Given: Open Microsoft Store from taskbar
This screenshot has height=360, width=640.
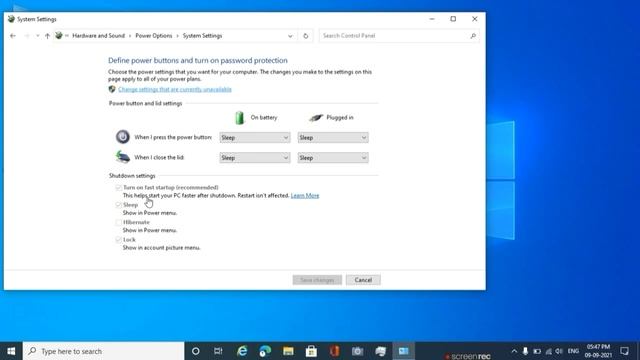Looking at the screenshot, I should tap(311, 351).
